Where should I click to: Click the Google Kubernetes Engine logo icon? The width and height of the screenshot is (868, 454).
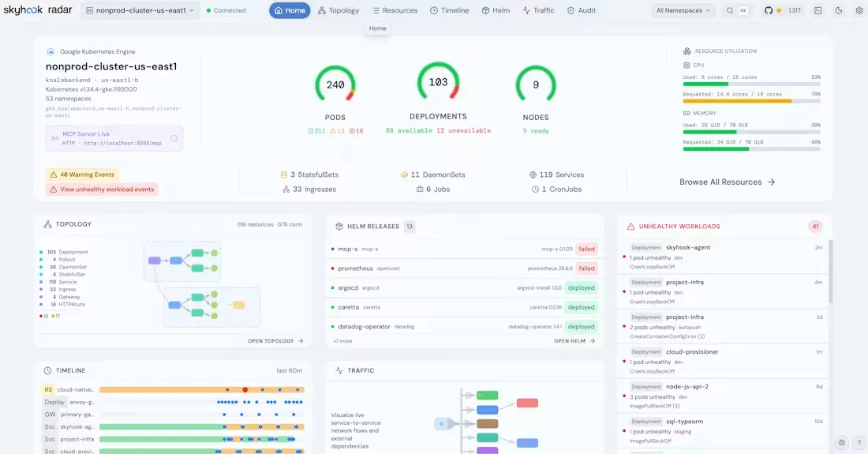pos(51,51)
